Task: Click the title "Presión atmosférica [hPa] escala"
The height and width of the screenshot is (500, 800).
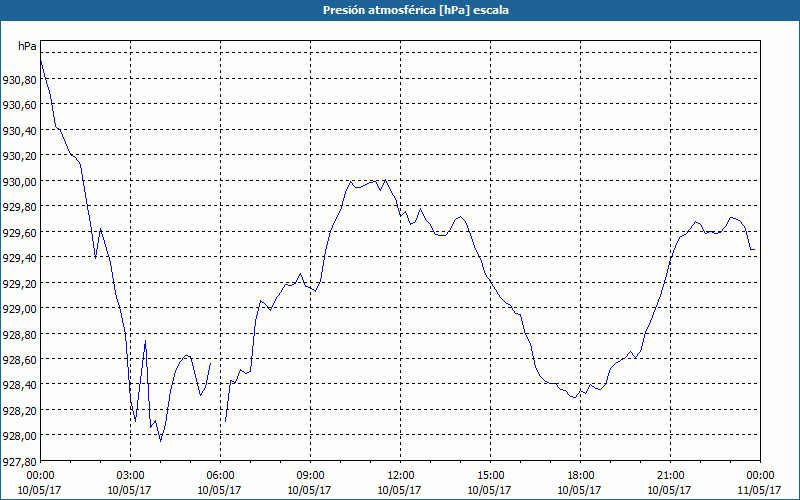Action: pos(415,10)
